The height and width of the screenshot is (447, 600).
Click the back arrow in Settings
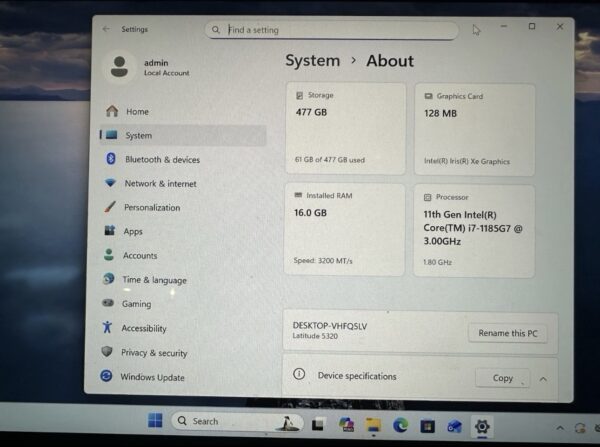tap(106, 29)
